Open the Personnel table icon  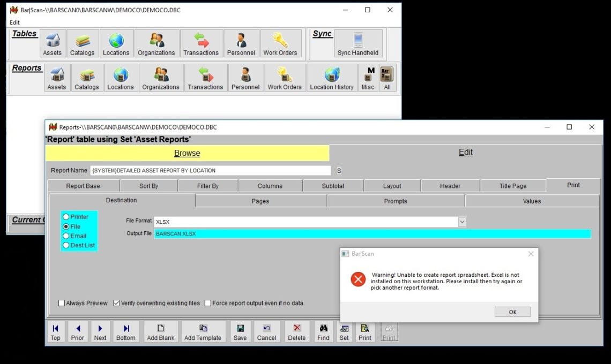241,43
